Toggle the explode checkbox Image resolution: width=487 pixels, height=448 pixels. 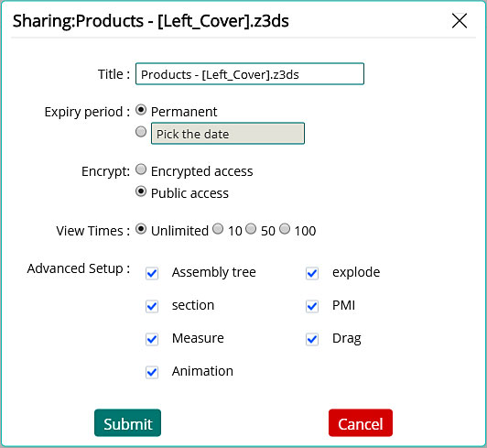(312, 273)
